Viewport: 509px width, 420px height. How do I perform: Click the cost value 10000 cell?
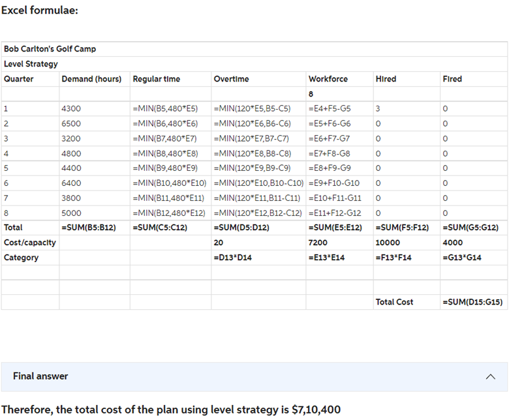[389, 243]
